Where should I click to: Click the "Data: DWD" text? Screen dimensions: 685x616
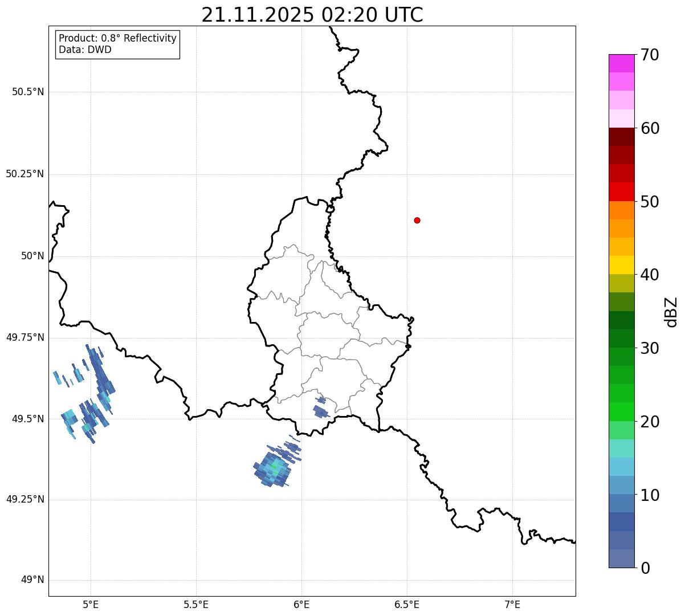(85, 50)
